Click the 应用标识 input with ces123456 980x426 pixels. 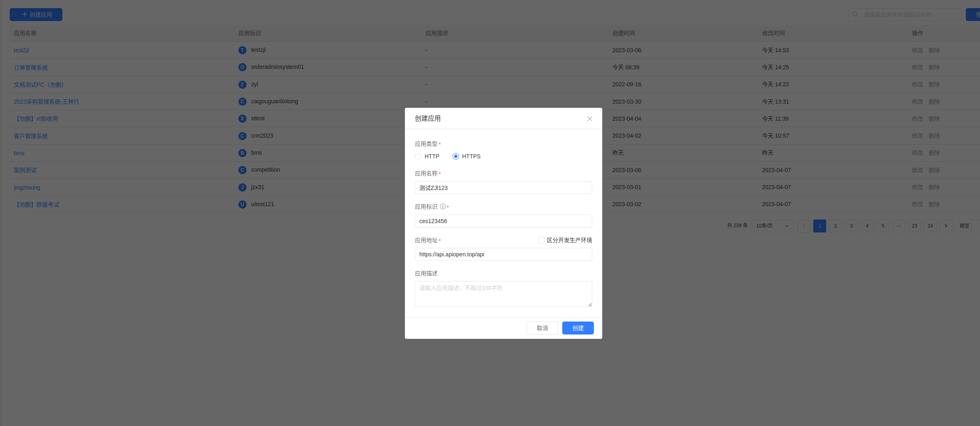pos(503,221)
